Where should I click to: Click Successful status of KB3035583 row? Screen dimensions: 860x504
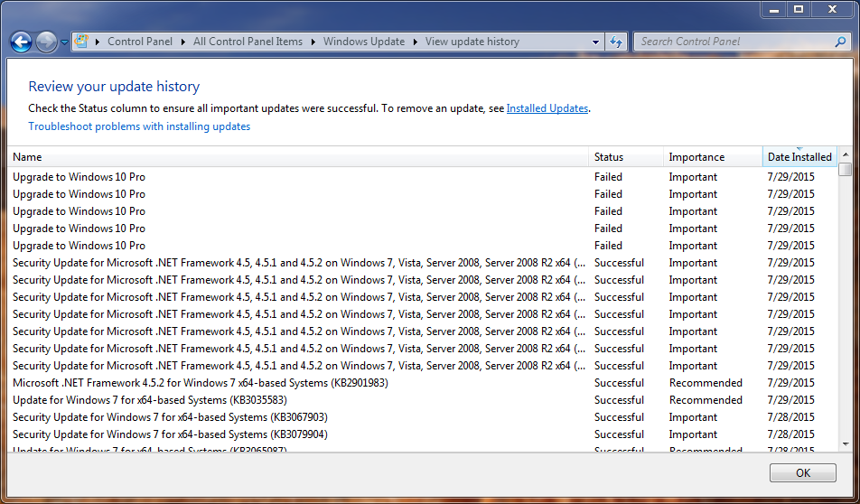(x=619, y=400)
